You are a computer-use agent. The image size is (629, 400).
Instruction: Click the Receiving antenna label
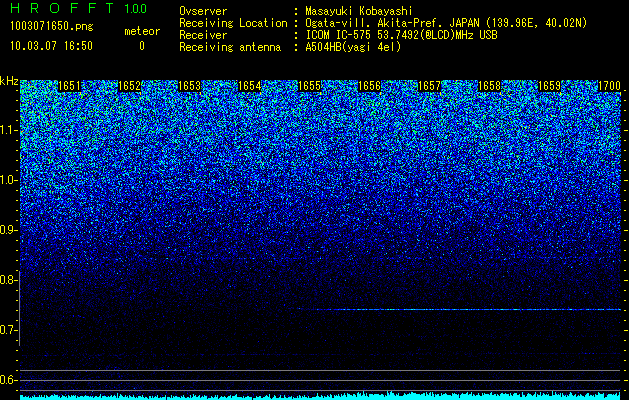pos(230,47)
